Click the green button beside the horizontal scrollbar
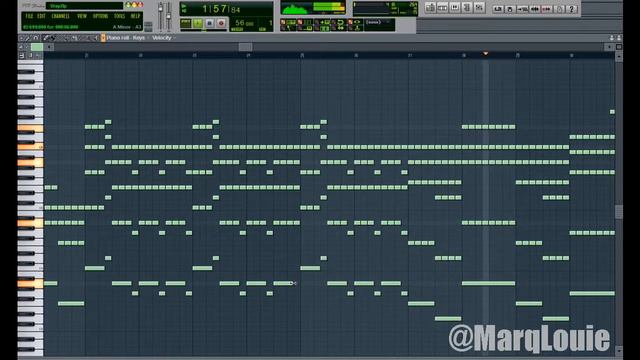The width and height of the screenshot is (640, 360). tap(37, 47)
